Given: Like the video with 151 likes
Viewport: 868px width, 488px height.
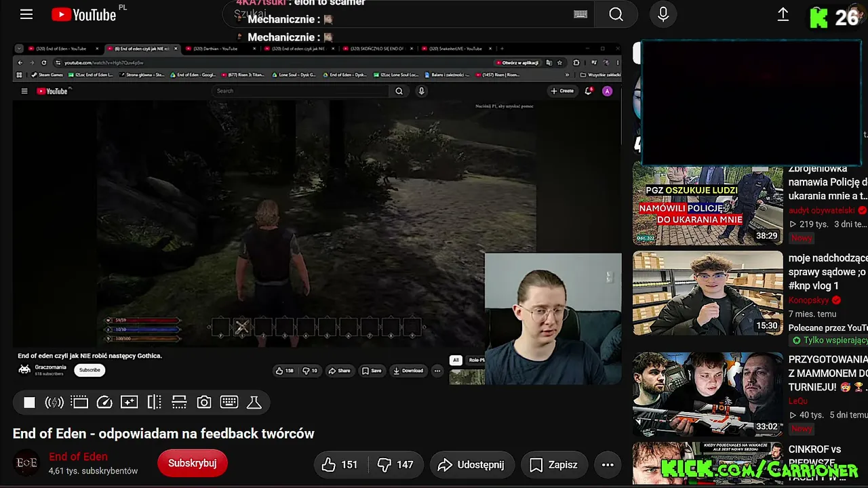Looking at the screenshot, I should (340, 464).
